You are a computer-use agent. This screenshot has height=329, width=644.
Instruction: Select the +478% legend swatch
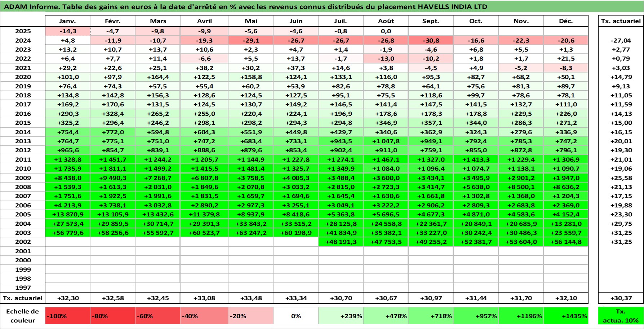(386, 316)
